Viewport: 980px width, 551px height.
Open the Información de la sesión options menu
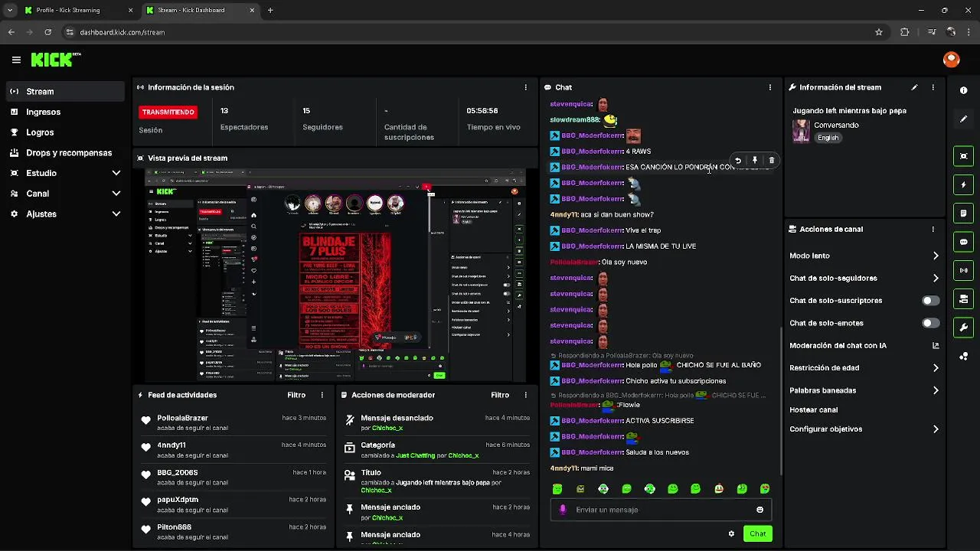pos(525,87)
